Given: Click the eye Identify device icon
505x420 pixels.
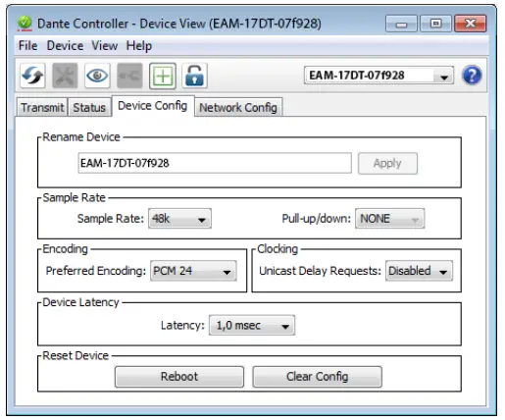Looking at the screenshot, I should point(97,76).
